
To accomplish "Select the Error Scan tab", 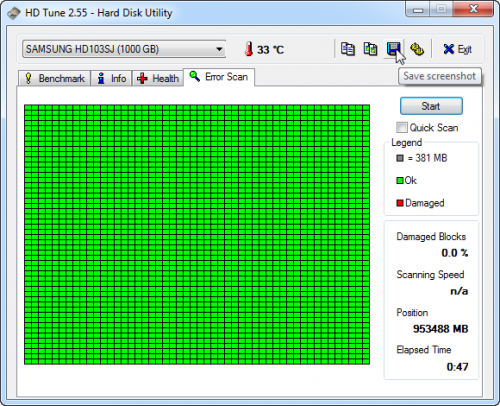I will [219, 77].
